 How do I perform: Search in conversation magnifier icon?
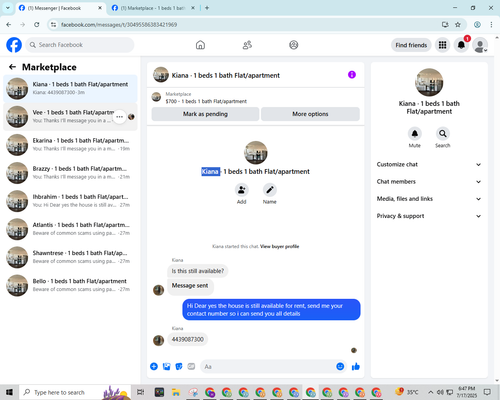pos(443,134)
